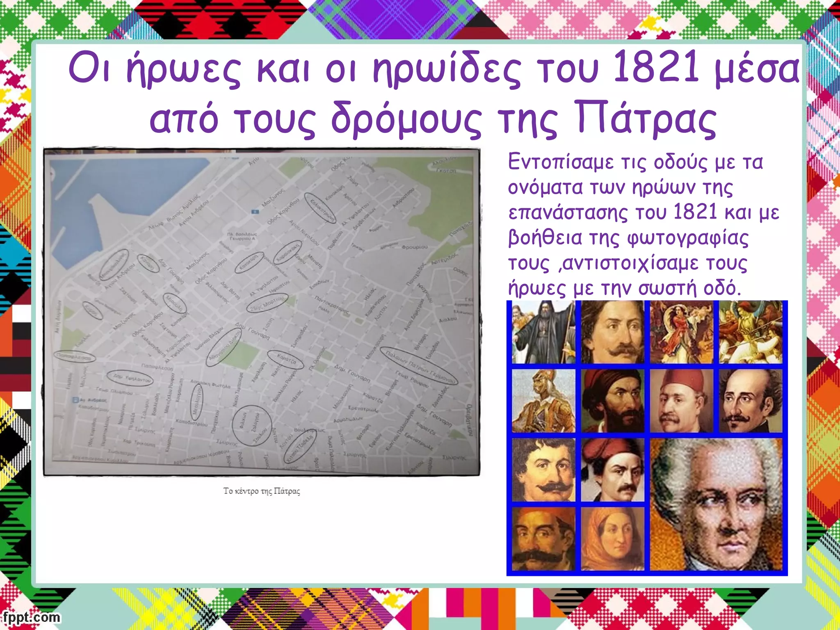Select the Patras city center map image
Image resolution: width=840 pixels, height=630 pixels.
tap(262, 312)
